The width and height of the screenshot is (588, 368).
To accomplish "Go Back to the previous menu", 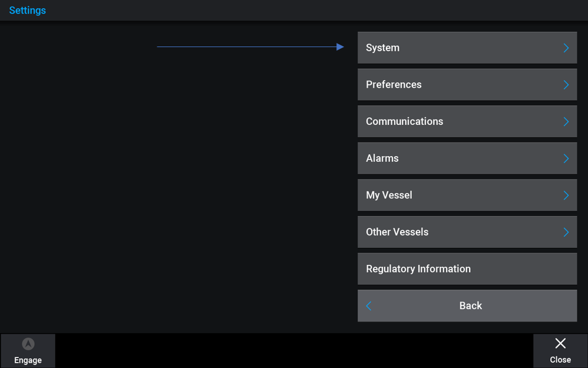I will (x=467, y=306).
